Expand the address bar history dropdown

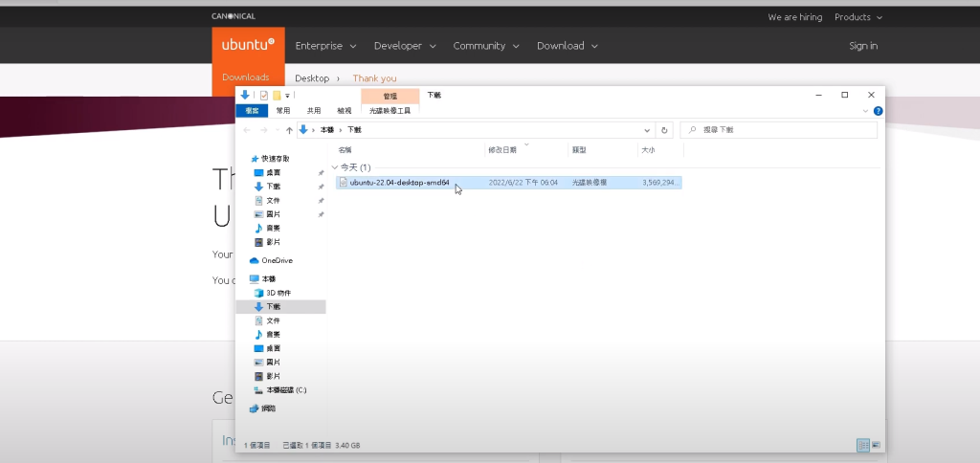point(647,129)
